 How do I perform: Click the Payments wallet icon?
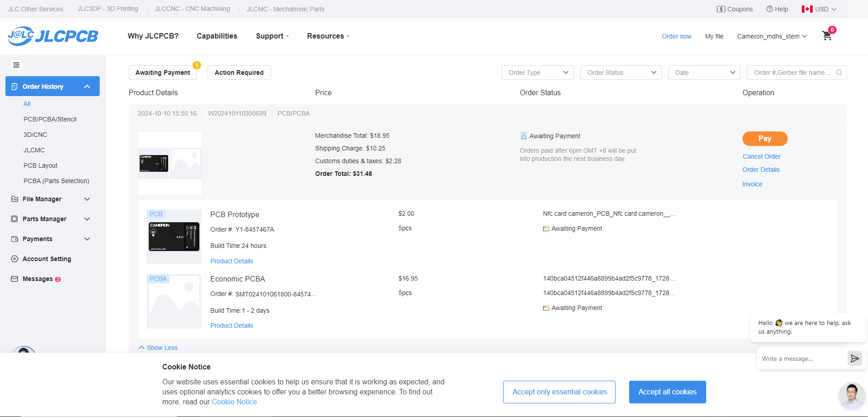[x=15, y=239]
